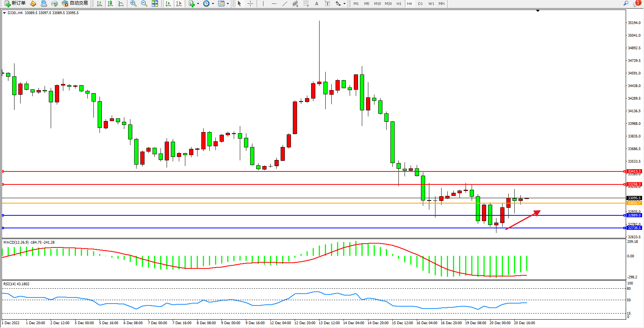Screen dimensions: 644x328
Task: Toggle AutoTrading (自动交易) button
Action: 75,3
